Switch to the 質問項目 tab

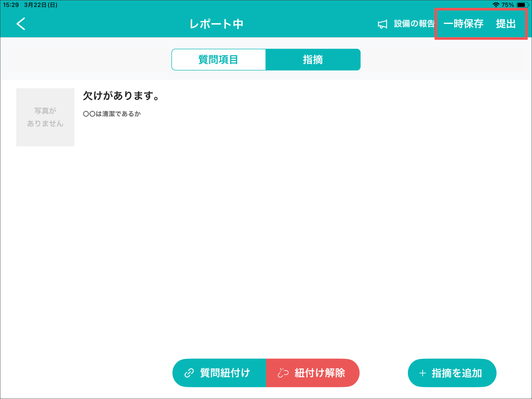point(218,59)
